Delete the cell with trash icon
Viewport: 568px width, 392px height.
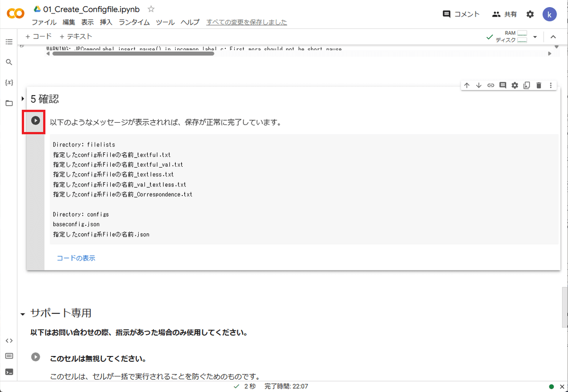(x=539, y=85)
